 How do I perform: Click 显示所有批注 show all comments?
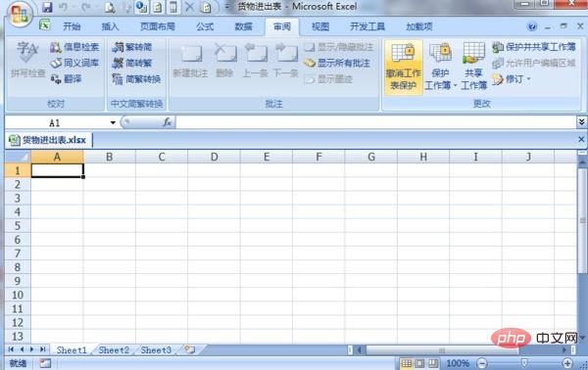337,63
